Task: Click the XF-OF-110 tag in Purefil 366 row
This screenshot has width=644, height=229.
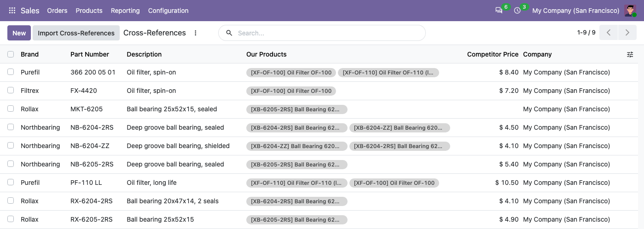Action: pos(389,73)
